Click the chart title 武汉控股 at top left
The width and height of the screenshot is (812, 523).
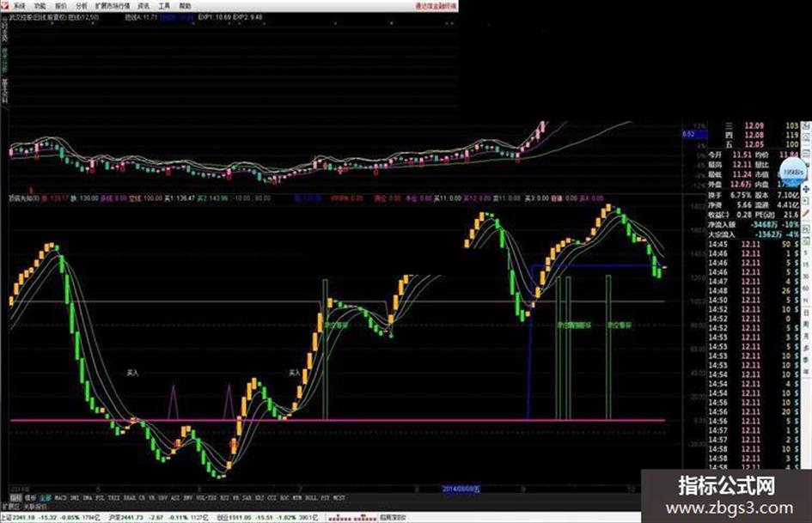[21, 17]
